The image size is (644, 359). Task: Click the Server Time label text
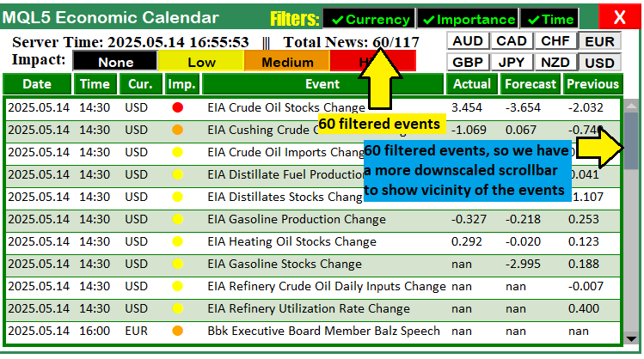[x=131, y=42]
